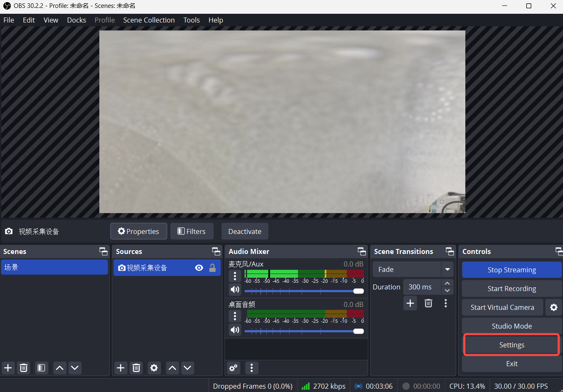The image size is (563, 392).
Task: Move 视频采集设备 source up with arrow icon
Action: pyautogui.click(x=172, y=368)
